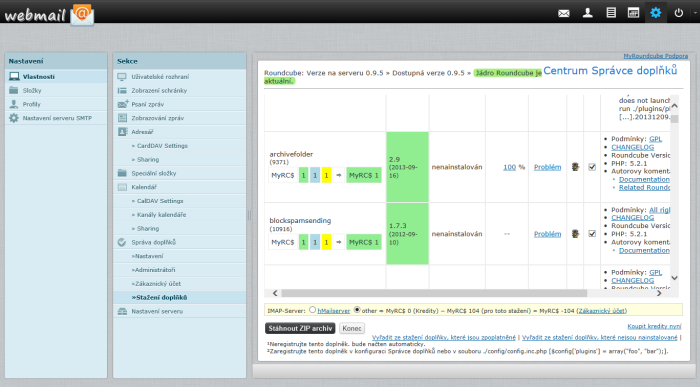Image resolution: width=700 pixels, height=387 pixels.
Task: Open the CardDAV Settings subsection
Action: (179, 146)
